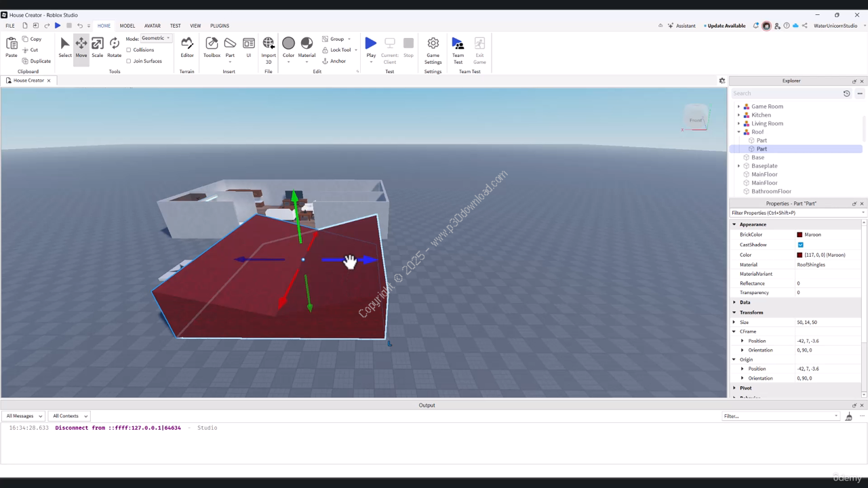The height and width of the screenshot is (488, 868).
Task: Expand the Kitchen model
Action: pyautogui.click(x=739, y=115)
